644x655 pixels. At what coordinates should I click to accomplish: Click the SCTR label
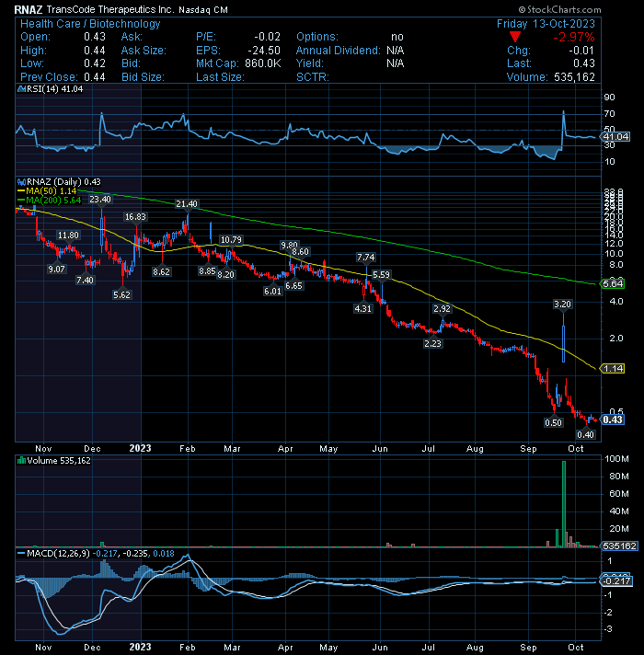313,77
